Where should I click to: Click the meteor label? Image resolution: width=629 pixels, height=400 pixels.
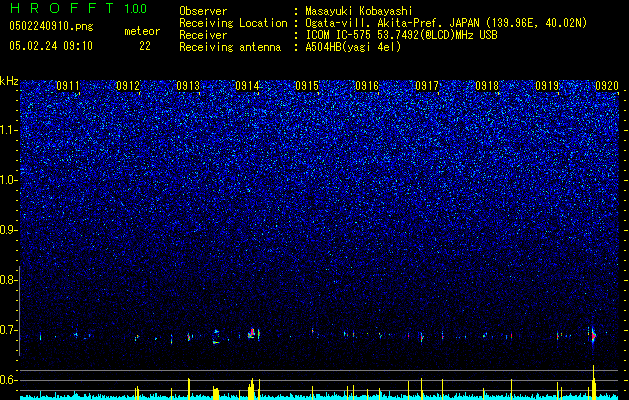click(x=142, y=31)
